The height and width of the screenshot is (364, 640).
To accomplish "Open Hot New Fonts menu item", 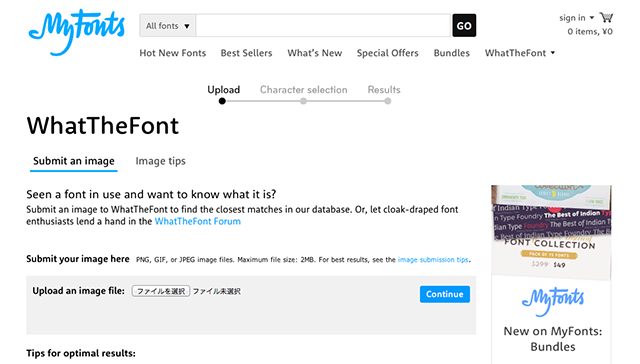I will [x=173, y=53].
